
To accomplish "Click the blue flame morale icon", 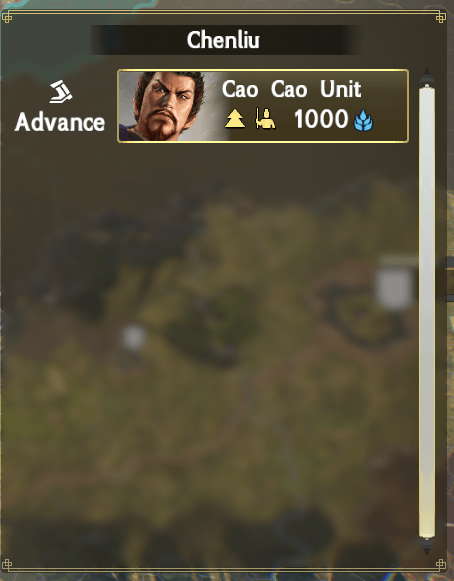I will 363,120.
